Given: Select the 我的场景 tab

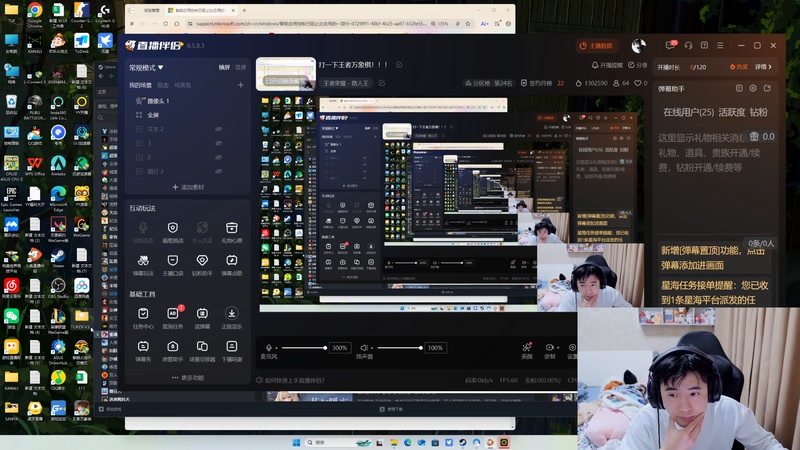Looking at the screenshot, I should click(140, 85).
